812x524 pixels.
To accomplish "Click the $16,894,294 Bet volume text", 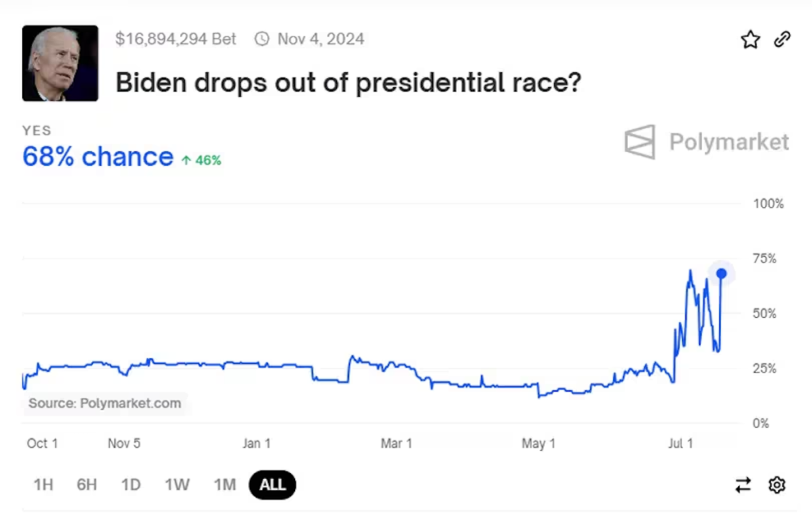I will pos(176,39).
